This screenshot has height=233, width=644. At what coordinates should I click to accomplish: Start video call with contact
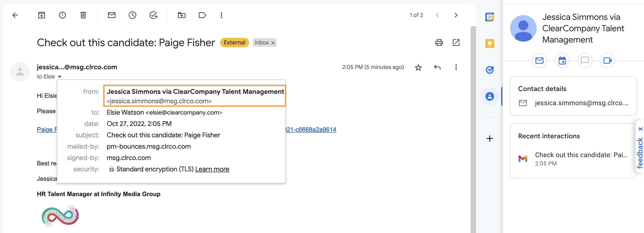click(607, 61)
